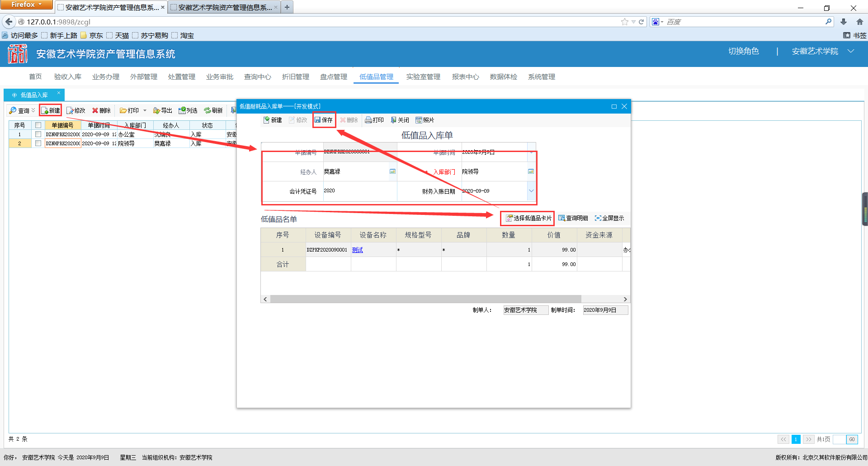868x466 pixels.
Task: Expand the 财务入账日期 date dropdown
Action: 531,191
